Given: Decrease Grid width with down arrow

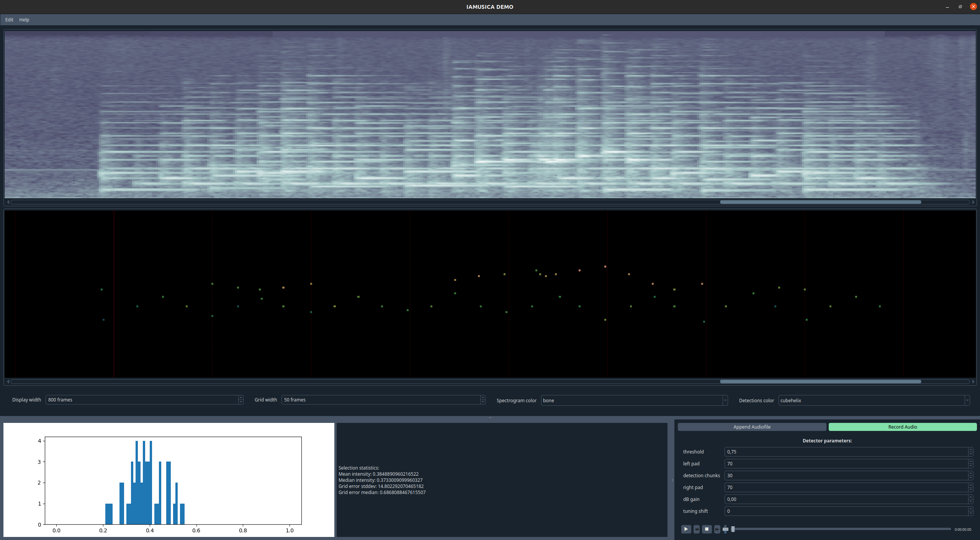Looking at the screenshot, I should click(x=483, y=402).
